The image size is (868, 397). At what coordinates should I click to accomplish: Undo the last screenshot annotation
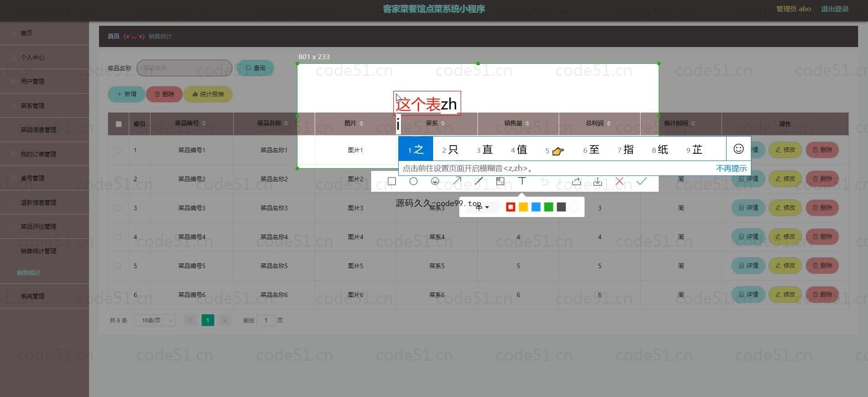[x=545, y=181]
